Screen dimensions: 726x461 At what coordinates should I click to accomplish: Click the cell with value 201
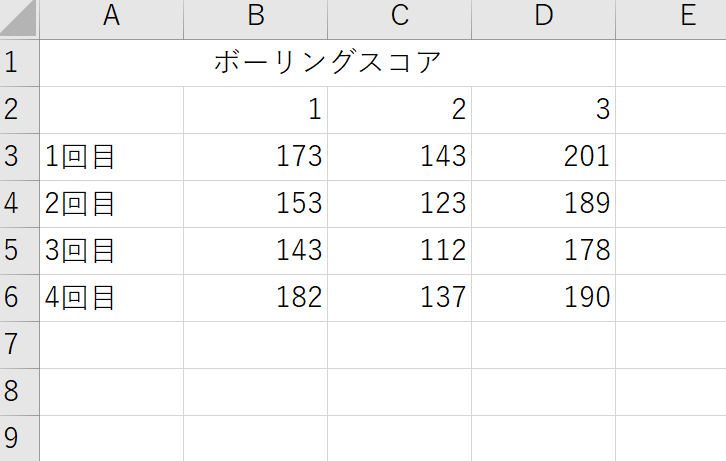click(x=544, y=157)
